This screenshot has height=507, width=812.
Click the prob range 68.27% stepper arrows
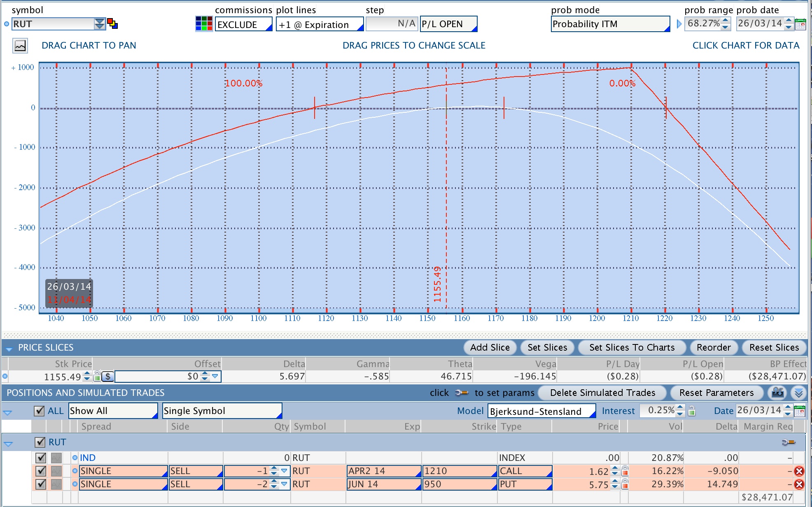point(726,24)
